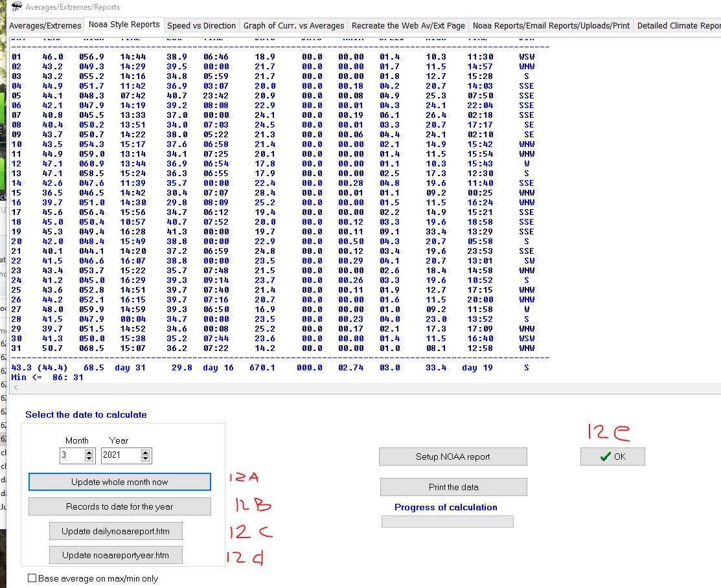The image size is (721, 588).
Task: Click the green checkmark OK button
Action: [x=612, y=457]
